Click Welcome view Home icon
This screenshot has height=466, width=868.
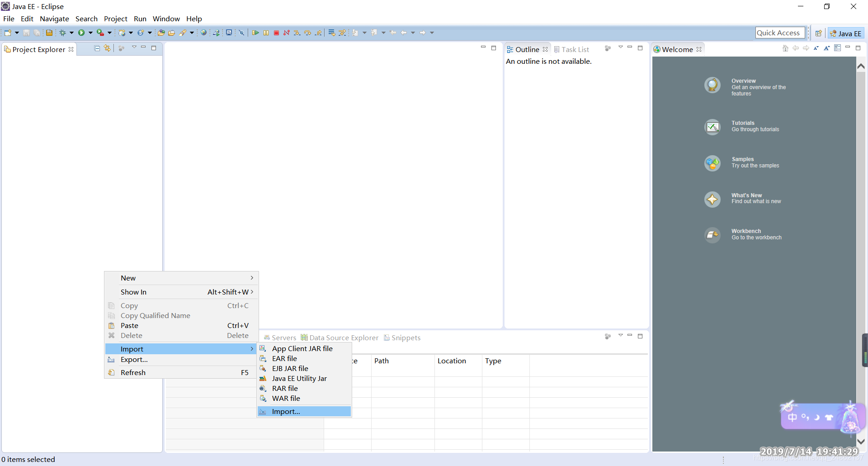click(x=785, y=48)
